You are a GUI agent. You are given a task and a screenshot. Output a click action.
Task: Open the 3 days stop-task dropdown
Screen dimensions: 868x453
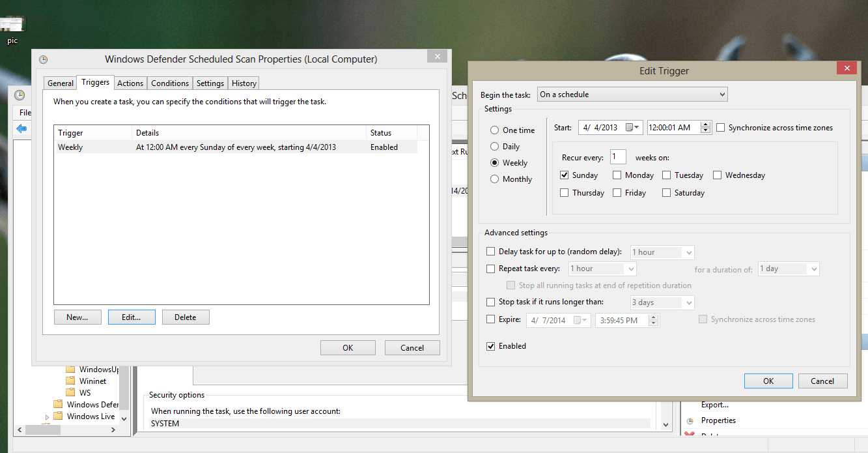662,302
